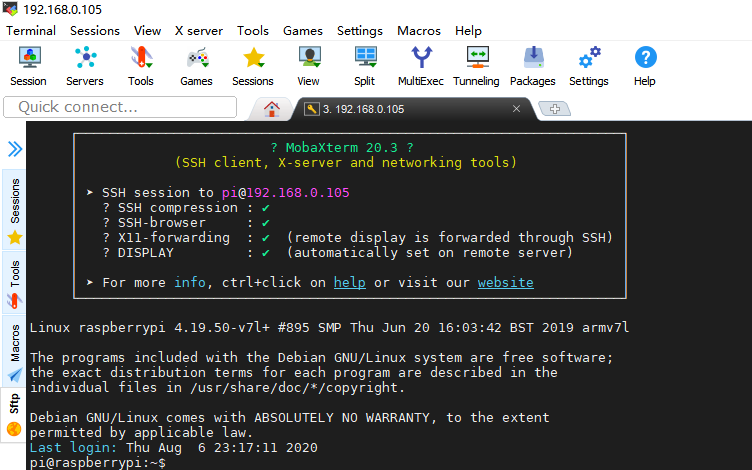Viewport: 752px width, 470px height.
Task: Close the 192.168.0.105 session tab
Action: coord(517,109)
